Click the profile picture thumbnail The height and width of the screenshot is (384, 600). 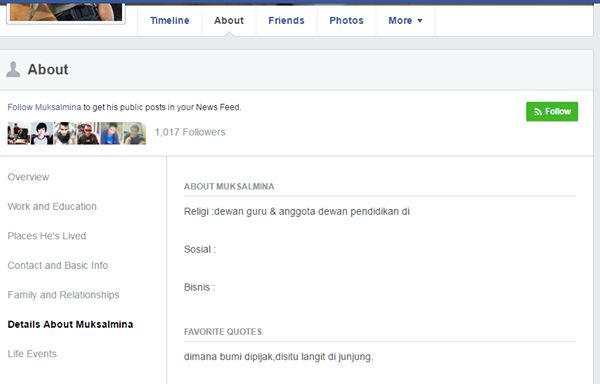[x=66, y=12]
